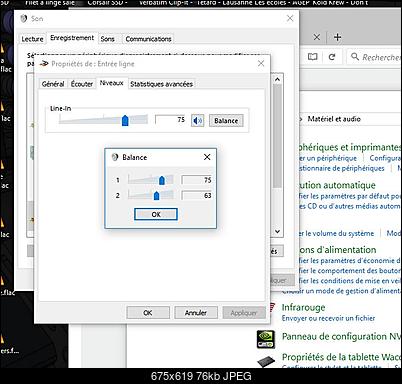Image resolution: width=402 pixels, height=384 pixels.
Task: Adjust the channel 2 balance slider
Action: [156, 196]
